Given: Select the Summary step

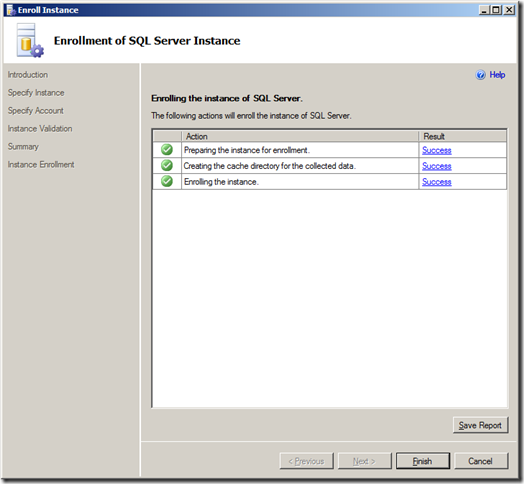Looking at the screenshot, I should tap(23, 147).
